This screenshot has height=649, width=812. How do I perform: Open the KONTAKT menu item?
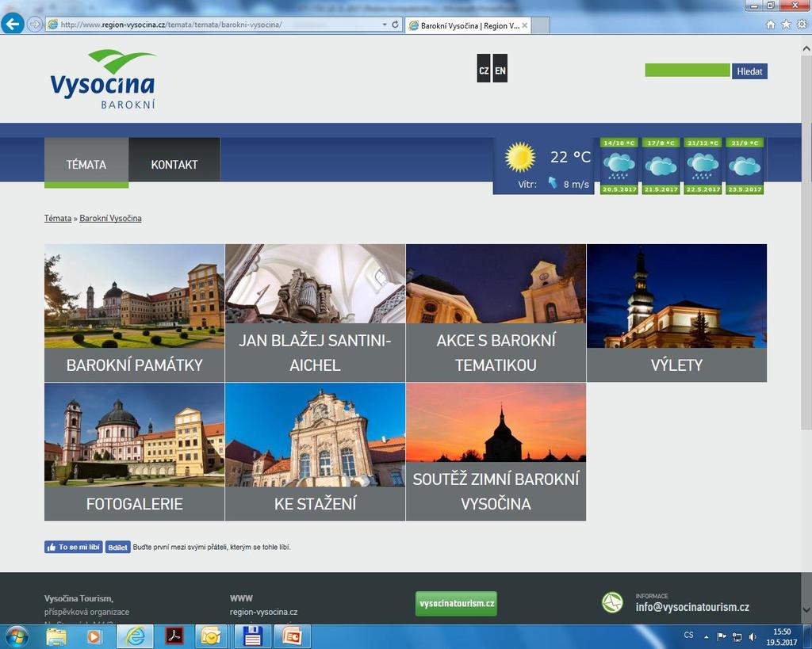[x=174, y=160]
